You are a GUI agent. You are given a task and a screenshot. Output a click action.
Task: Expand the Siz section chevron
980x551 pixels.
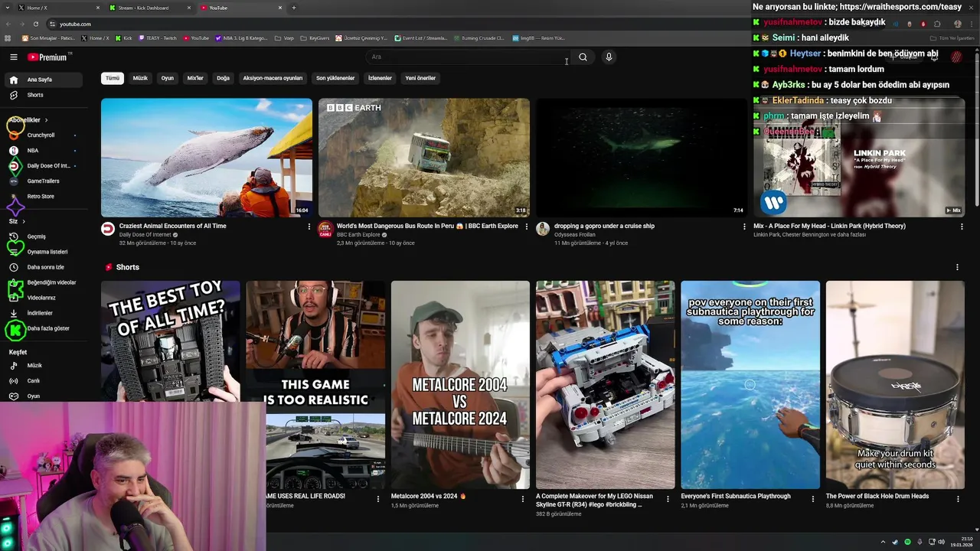click(x=23, y=221)
